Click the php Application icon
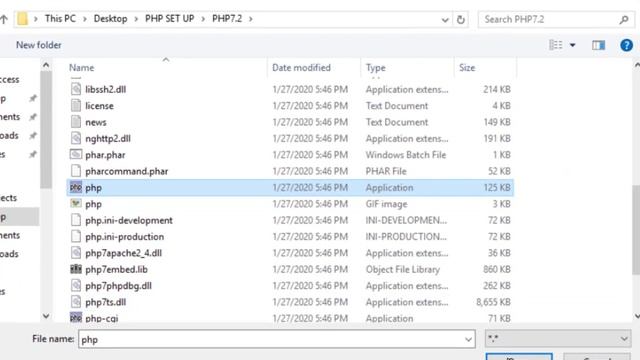640x360 pixels. [x=76, y=187]
